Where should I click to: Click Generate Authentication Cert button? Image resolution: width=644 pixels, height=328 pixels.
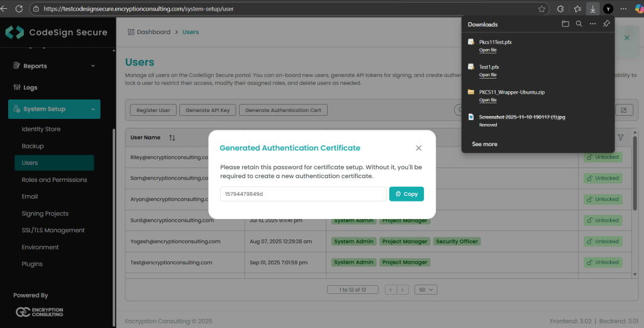click(x=284, y=110)
